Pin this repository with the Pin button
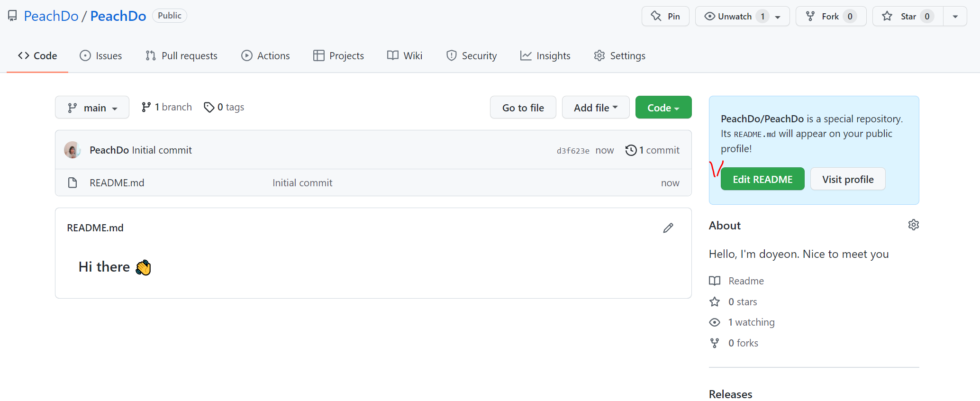Screen dimensions: 980x401 (665, 16)
